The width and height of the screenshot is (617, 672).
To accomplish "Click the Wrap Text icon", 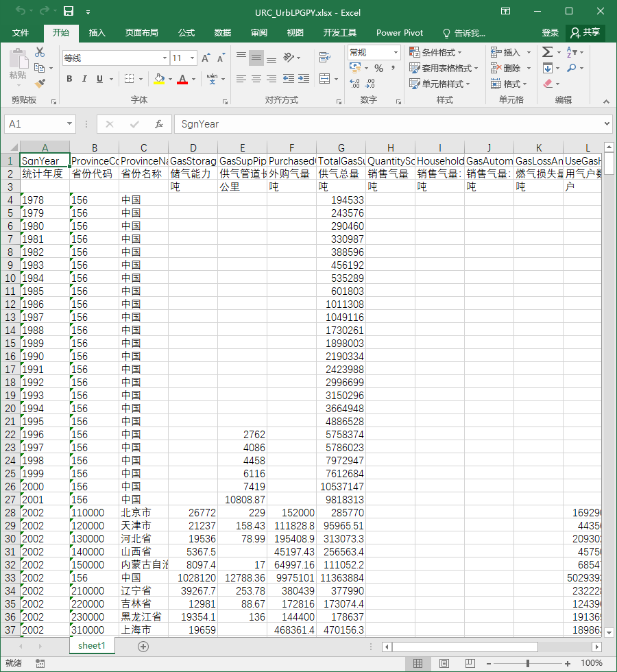I will click(325, 56).
